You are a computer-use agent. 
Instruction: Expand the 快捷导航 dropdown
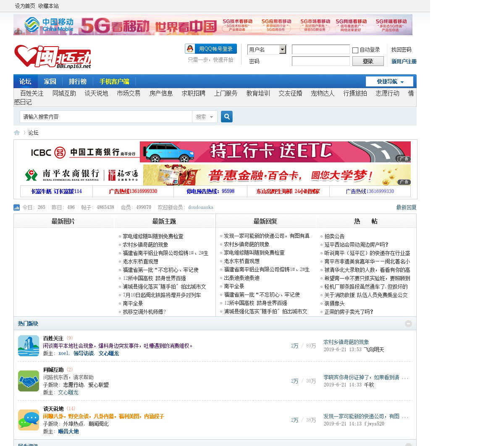click(390, 82)
